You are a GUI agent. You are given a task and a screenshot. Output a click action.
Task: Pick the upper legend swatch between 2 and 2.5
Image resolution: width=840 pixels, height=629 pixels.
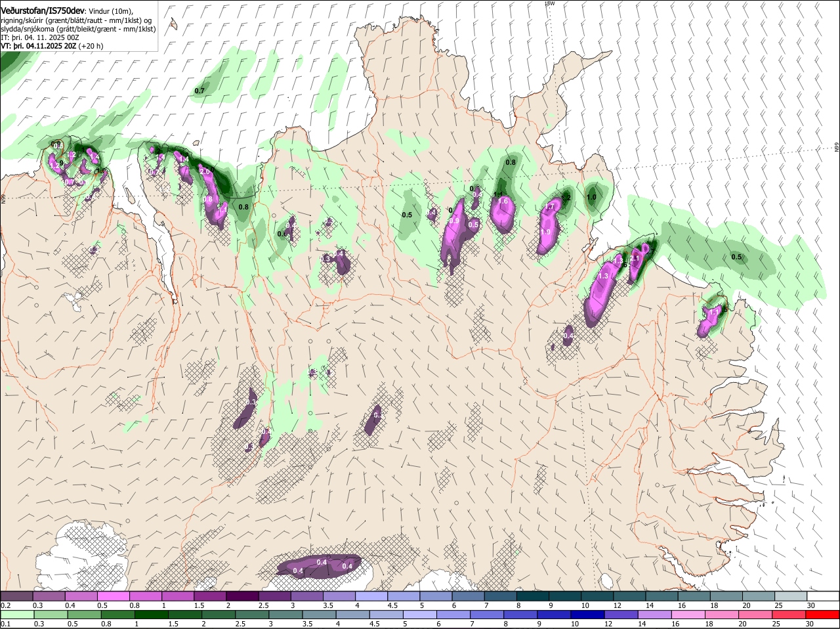tap(242, 596)
